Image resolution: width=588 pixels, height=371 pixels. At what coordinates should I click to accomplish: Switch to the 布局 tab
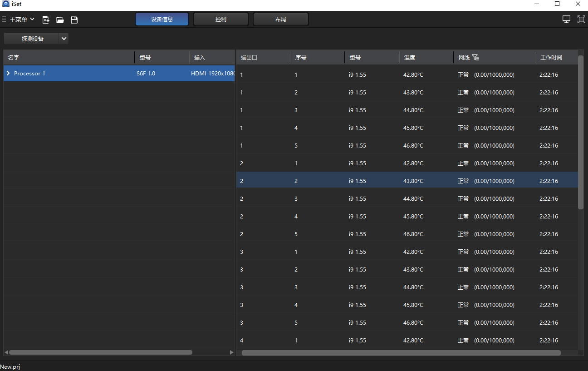[x=281, y=20]
